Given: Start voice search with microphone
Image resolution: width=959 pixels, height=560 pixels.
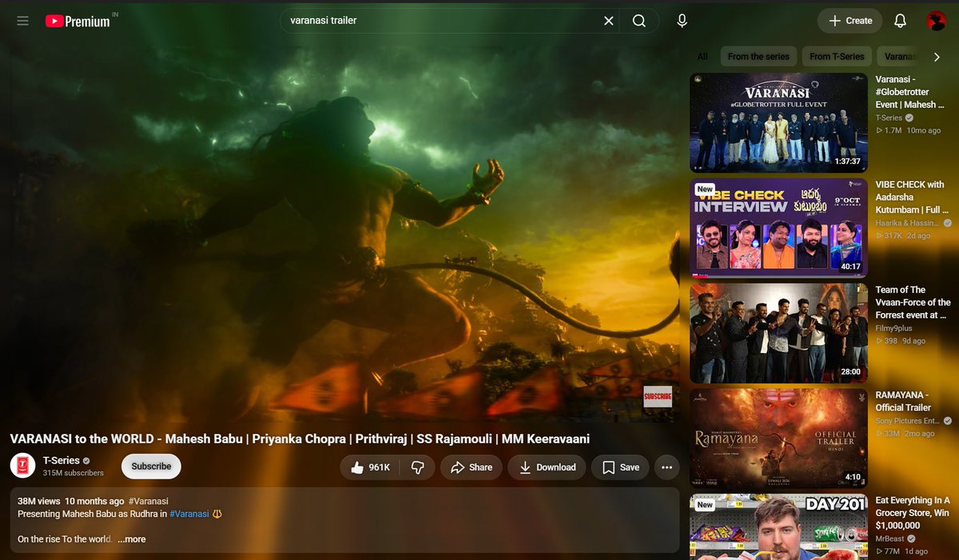Looking at the screenshot, I should tap(682, 21).
